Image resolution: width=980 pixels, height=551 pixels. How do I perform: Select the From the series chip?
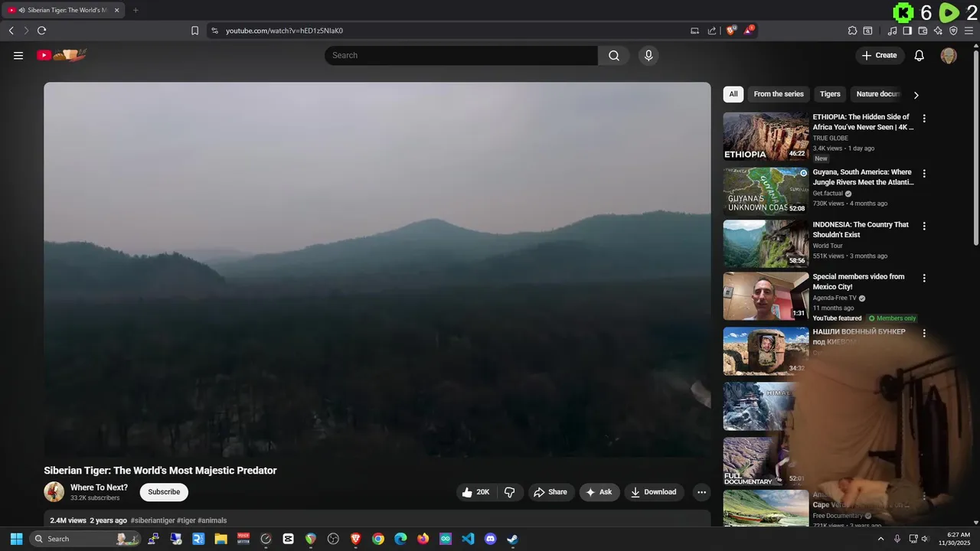pyautogui.click(x=779, y=94)
